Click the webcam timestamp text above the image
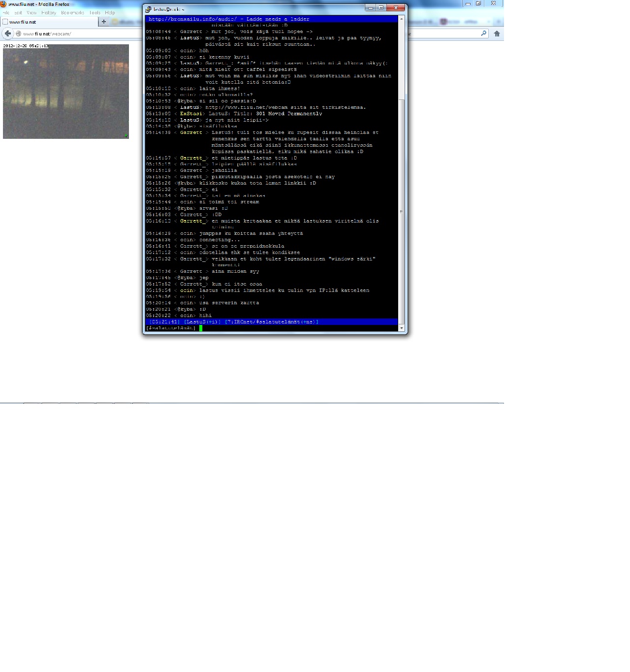The width and height of the screenshot is (630, 672). point(26,46)
